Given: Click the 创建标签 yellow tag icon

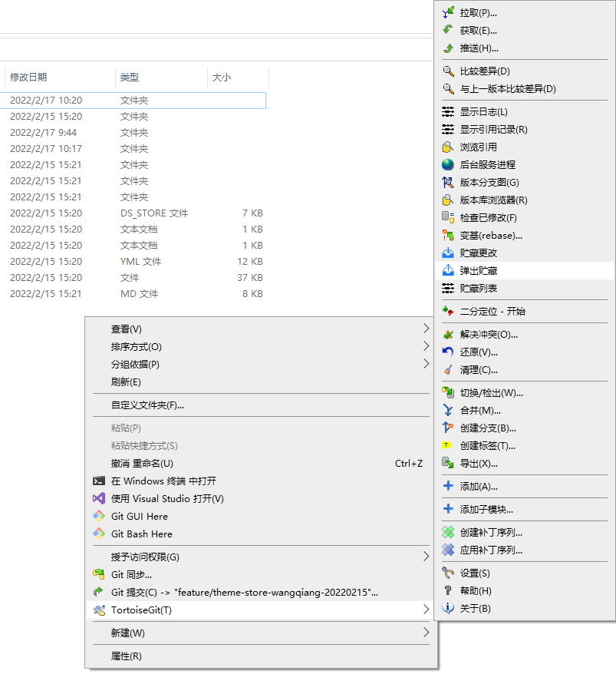Looking at the screenshot, I should point(447,445).
